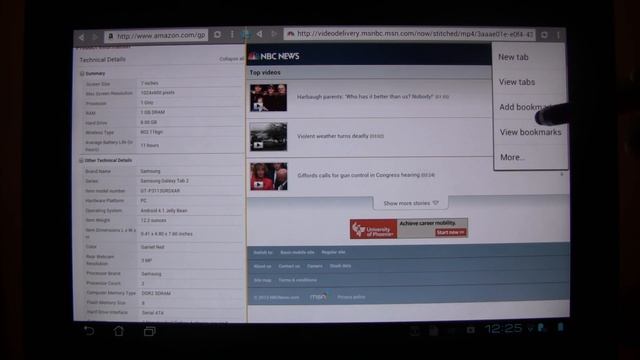Screen dimensions: 640x360
Task: Tap the Android home button
Action: click(119, 331)
